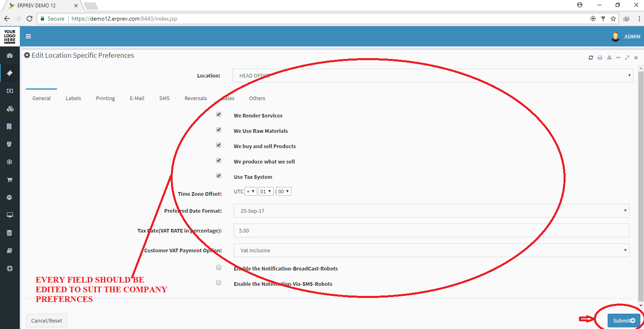This screenshot has width=644, height=329.
Task: Open the life ring support sidebar icon
Action: [x=10, y=268]
